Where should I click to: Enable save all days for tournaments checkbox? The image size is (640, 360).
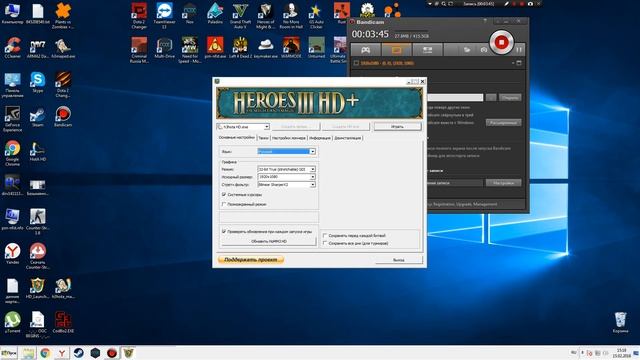tap(325, 243)
